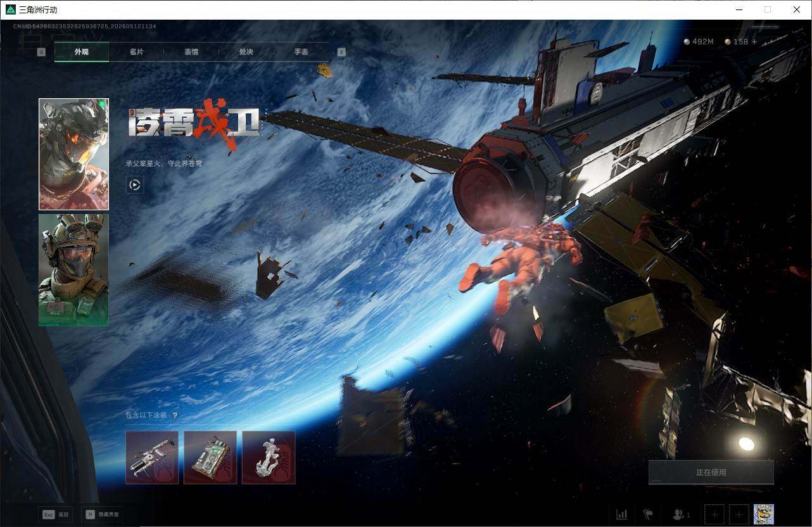Image resolution: width=812 pixels, height=527 pixels.
Task: Click the Esc 返回 button
Action: [x=56, y=514]
